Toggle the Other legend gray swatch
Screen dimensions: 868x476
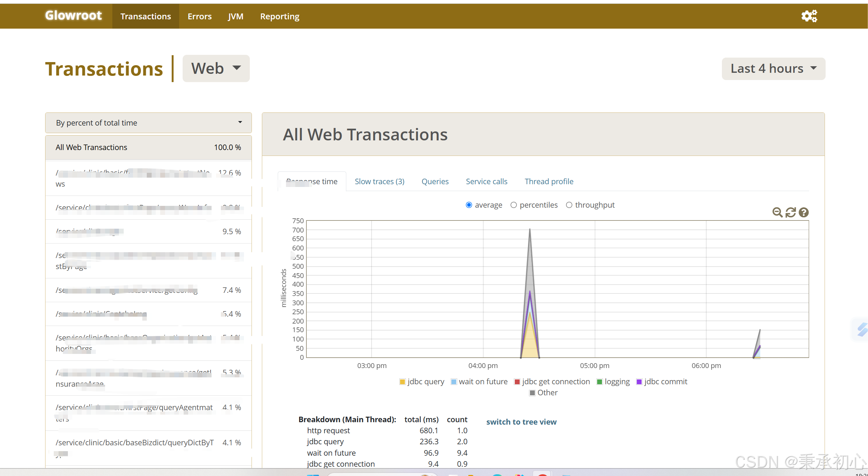pyautogui.click(x=532, y=393)
